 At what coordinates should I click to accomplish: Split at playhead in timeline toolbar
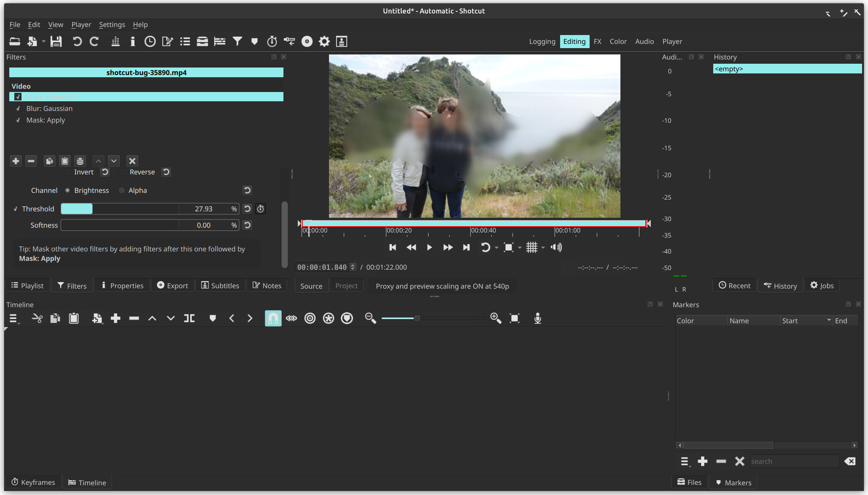[x=189, y=318]
